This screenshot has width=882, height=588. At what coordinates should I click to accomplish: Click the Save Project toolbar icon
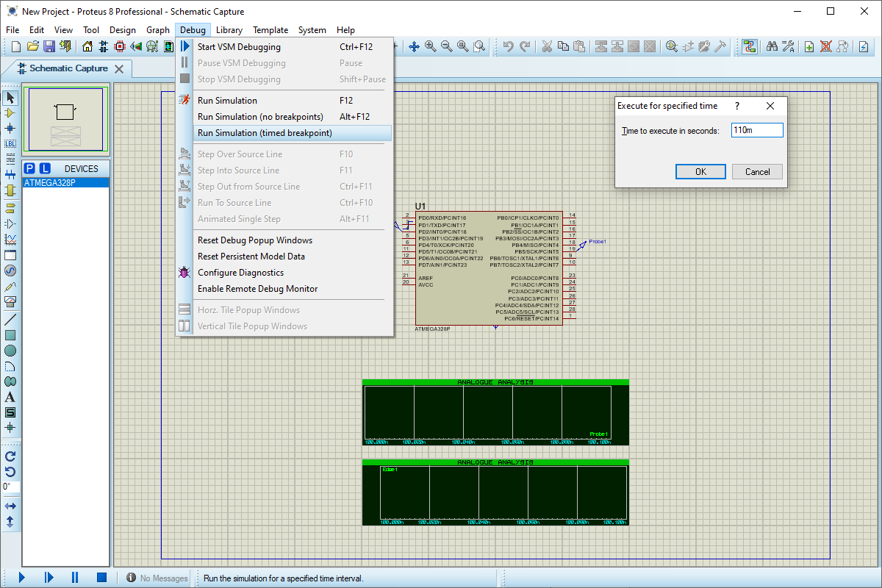[49, 46]
